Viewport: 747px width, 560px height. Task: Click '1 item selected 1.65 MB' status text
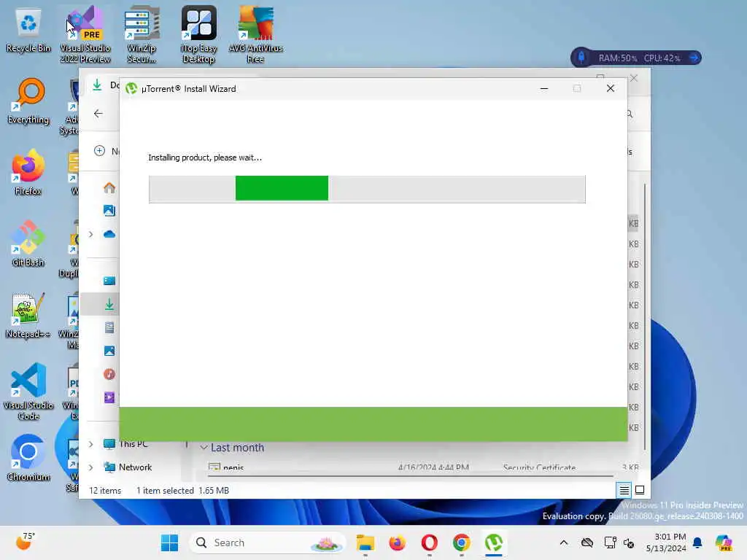(182, 491)
